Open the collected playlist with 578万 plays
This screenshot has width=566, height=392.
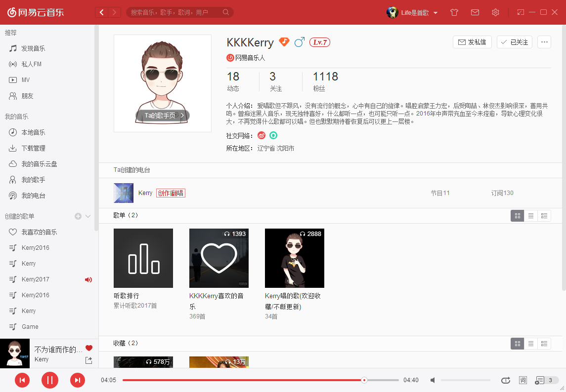(143, 362)
